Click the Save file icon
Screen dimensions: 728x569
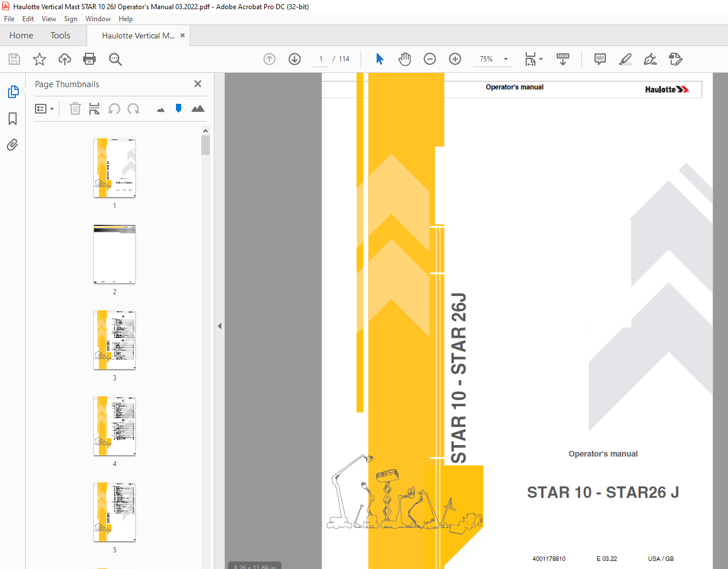14,59
